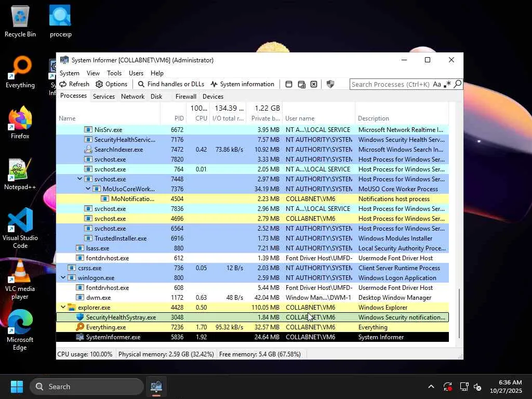Click CPU usage in status bar
The height and width of the screenshot is (399, 532).
tap(85, 354)
